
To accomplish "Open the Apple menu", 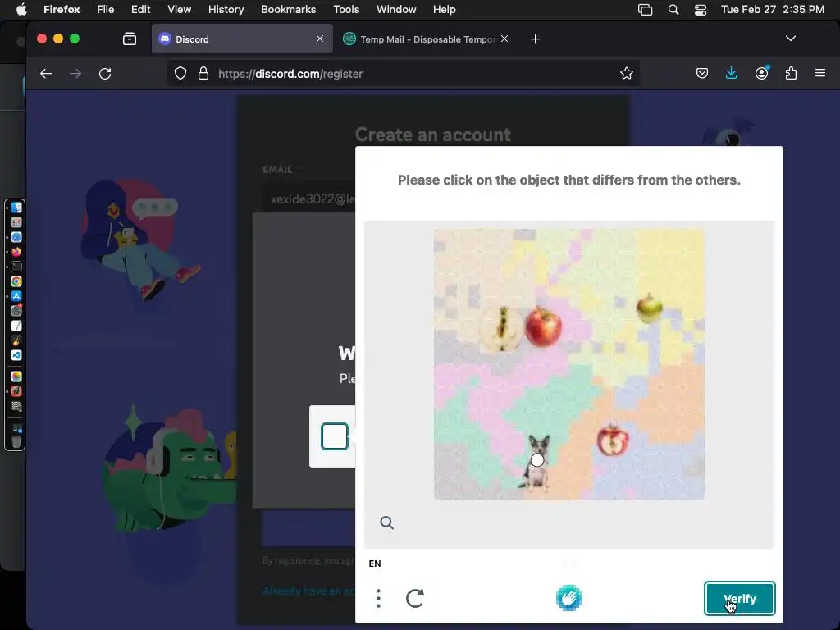I will tap(21, 9).
